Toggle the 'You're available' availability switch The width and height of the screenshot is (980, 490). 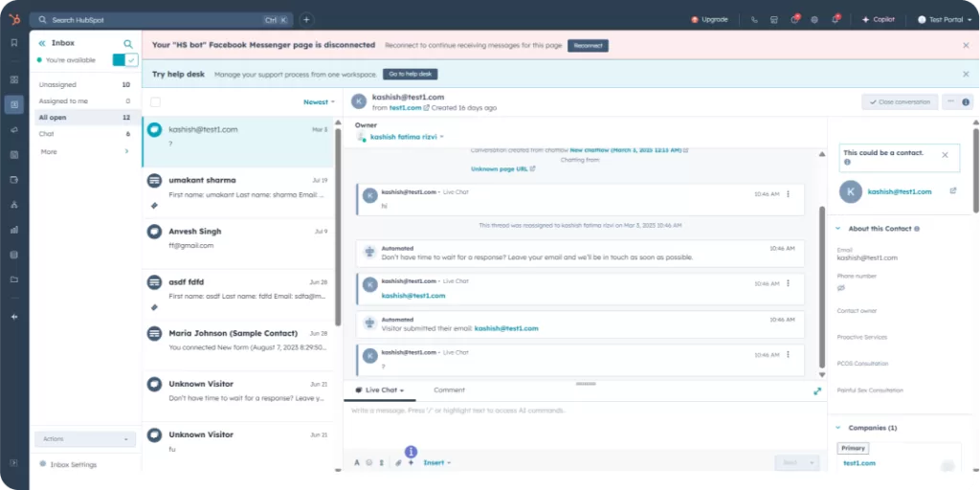(125, 60)
